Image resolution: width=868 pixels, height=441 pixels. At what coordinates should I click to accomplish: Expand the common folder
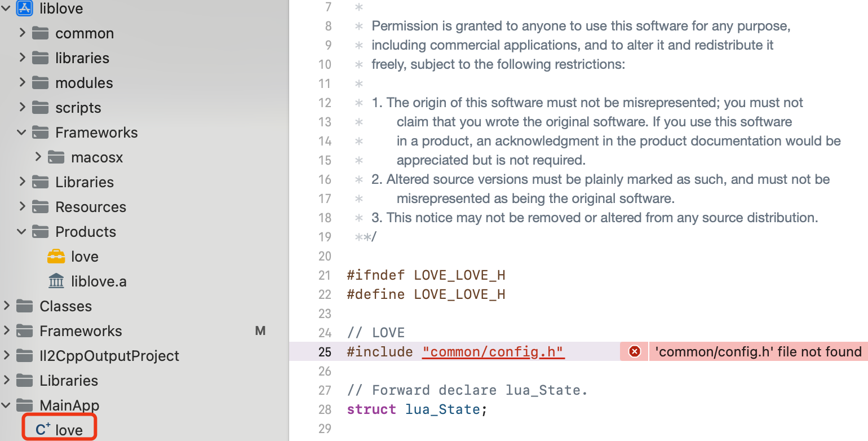pos(22,33)
